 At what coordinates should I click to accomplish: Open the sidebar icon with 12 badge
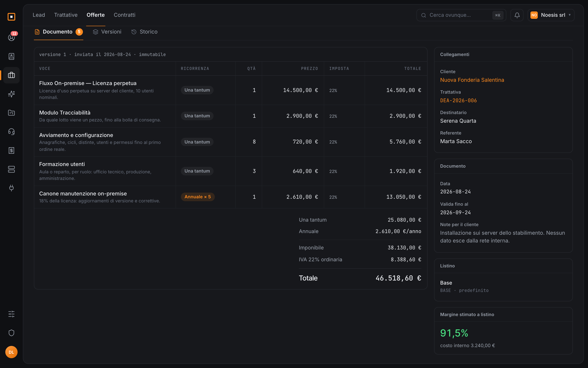tap(11, 37)
